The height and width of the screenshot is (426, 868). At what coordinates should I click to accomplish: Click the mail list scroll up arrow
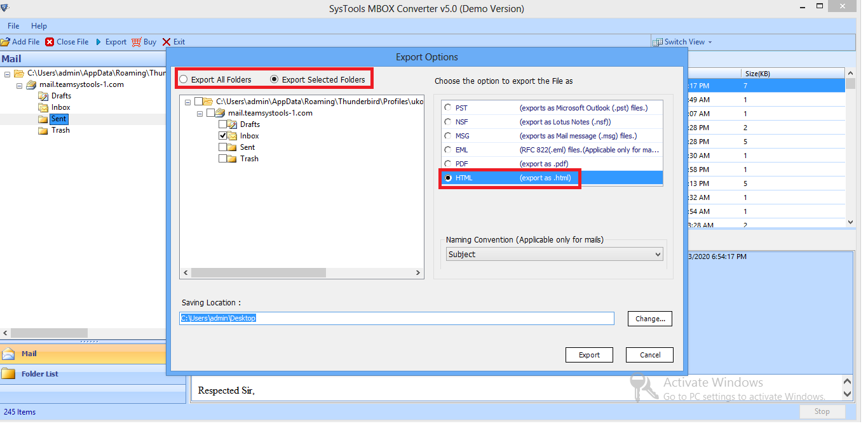click(851, 74)
